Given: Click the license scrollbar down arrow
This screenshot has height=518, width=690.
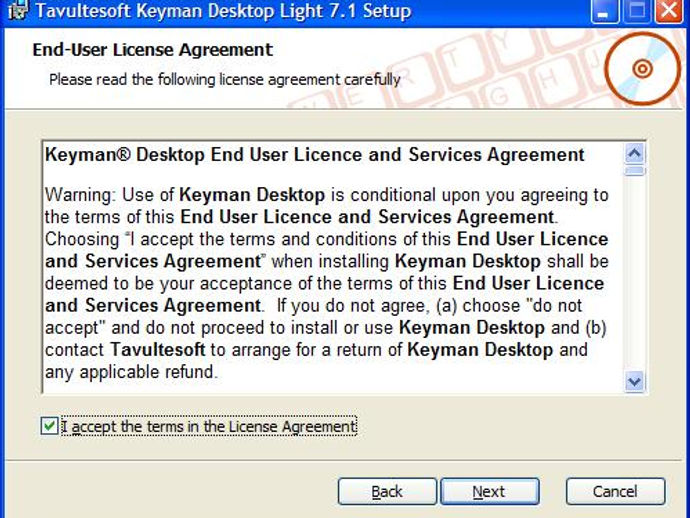Looking at the screenshot, I should pyautogui.click(x=635, y=381).
